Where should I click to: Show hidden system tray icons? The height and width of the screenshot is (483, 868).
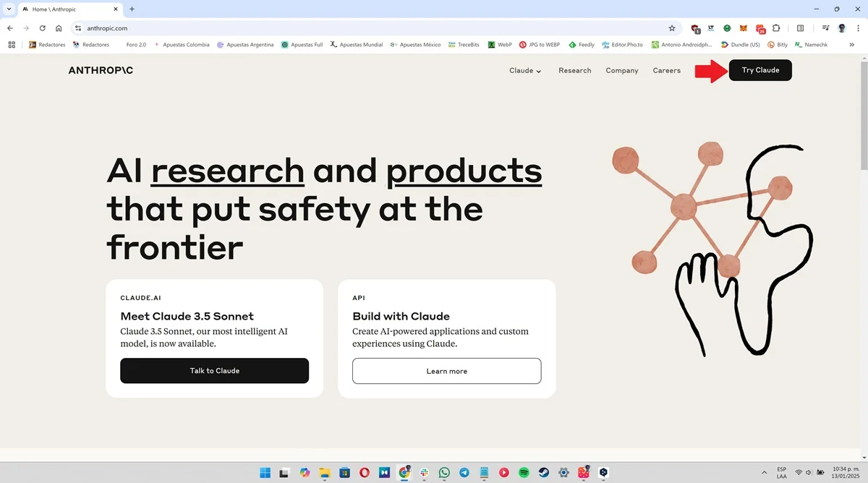(x=764, y=472)
